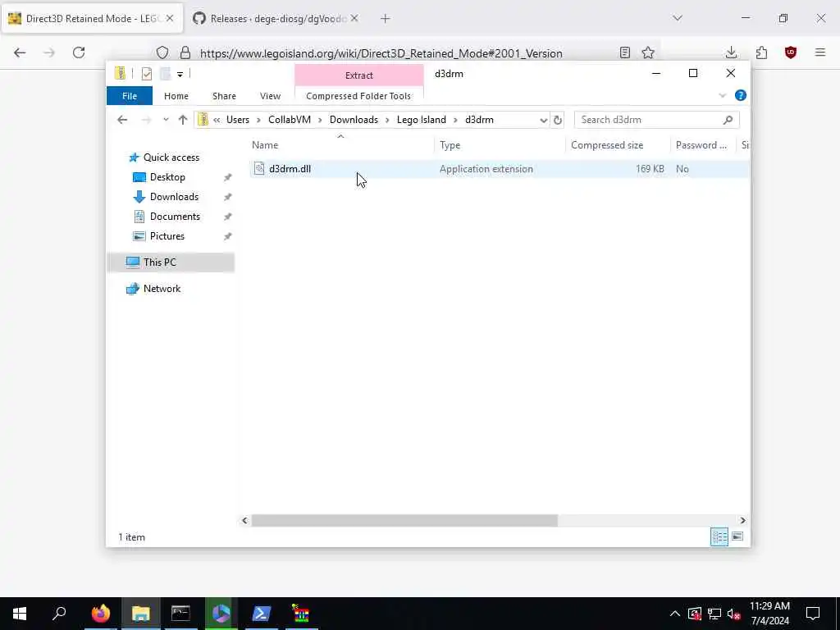Select Quick access in navigation pane
This screenshot has height=630, width=840.
point(171,157)
